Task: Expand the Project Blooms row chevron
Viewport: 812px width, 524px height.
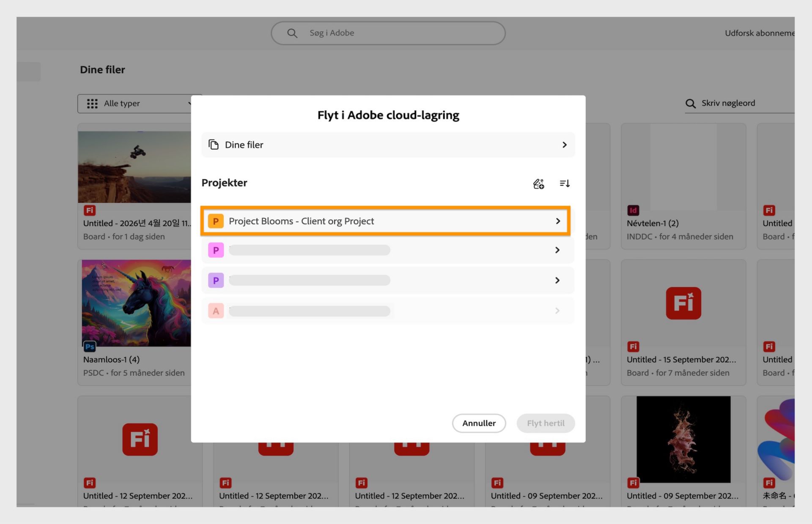Action: [558, 221]
